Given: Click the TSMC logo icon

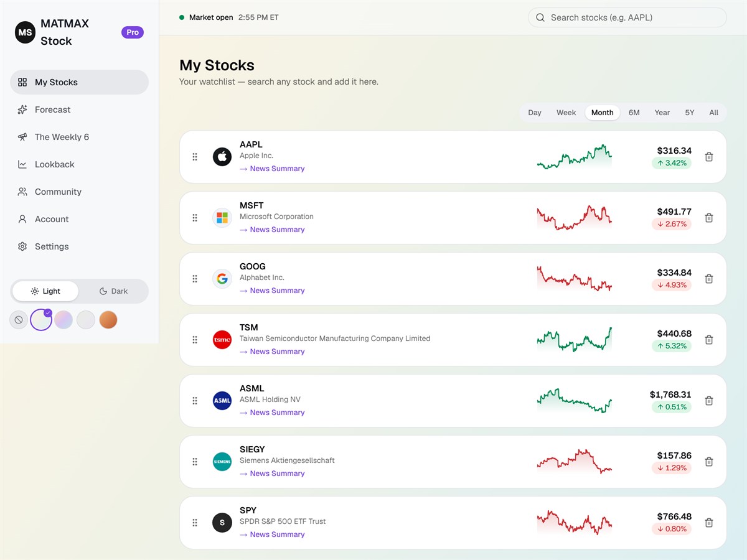Looking at the screenshot, I should click(x=222, y=340).
